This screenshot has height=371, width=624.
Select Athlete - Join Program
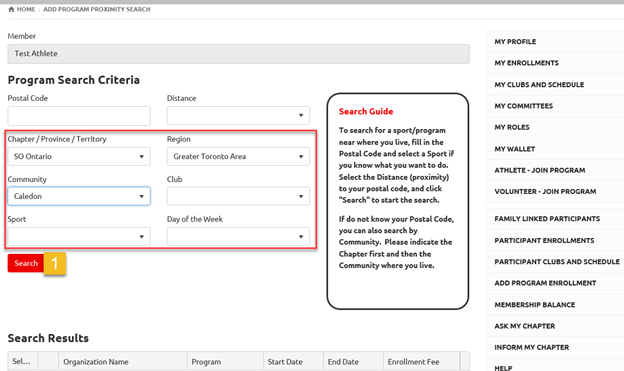point(540,170)
